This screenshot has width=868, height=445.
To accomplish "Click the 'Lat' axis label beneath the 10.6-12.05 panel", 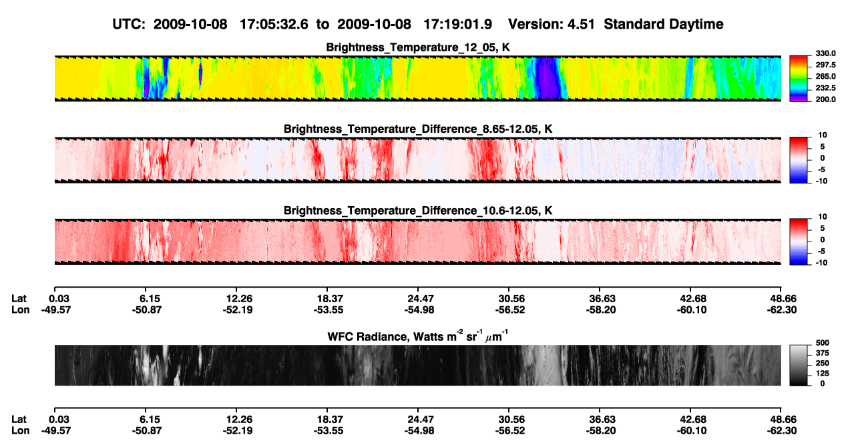I will click(x=19, y=298).
